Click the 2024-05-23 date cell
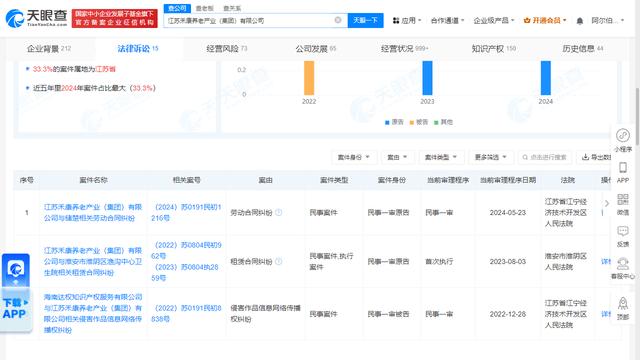Viewport: 640px width, 360px height. (x=508, y=213)
